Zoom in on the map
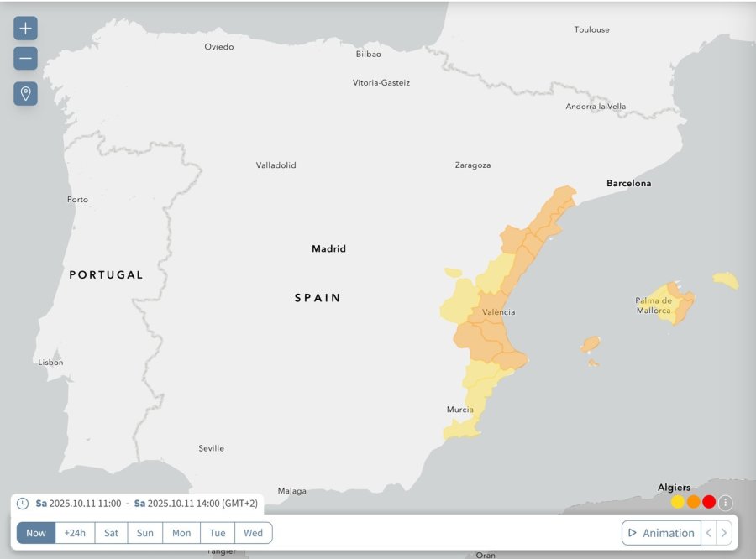Viewport: 756px width, 559px height. [25, 29]
